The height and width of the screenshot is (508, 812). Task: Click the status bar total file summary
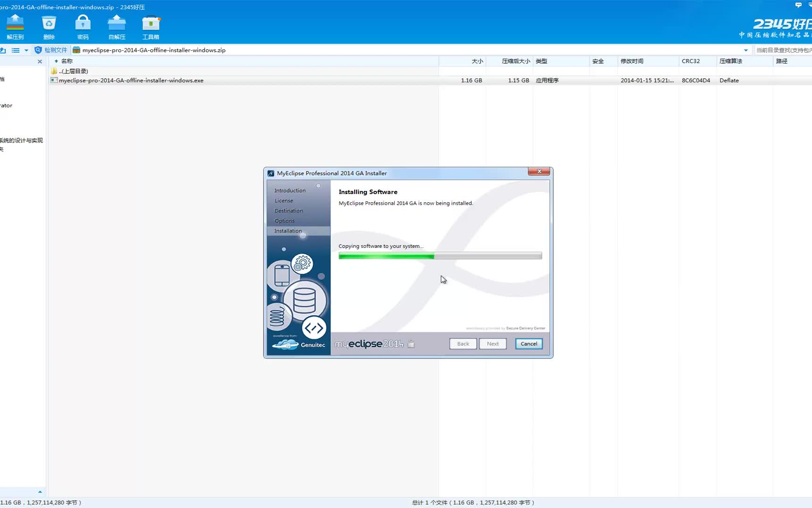pyautogui.click(x=473, y=502)
